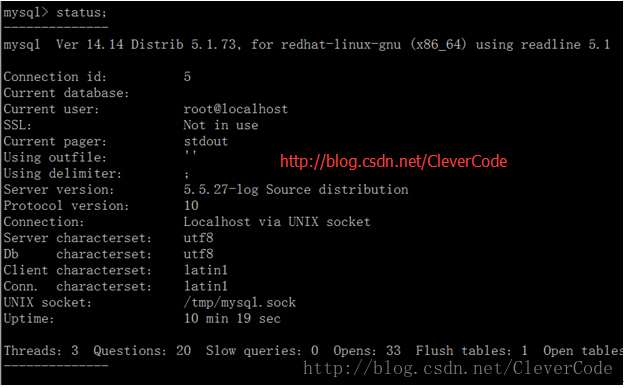Click the Slow queries: 0 statistic
This screenshot has height=388, width=624.
click(262, 351)
